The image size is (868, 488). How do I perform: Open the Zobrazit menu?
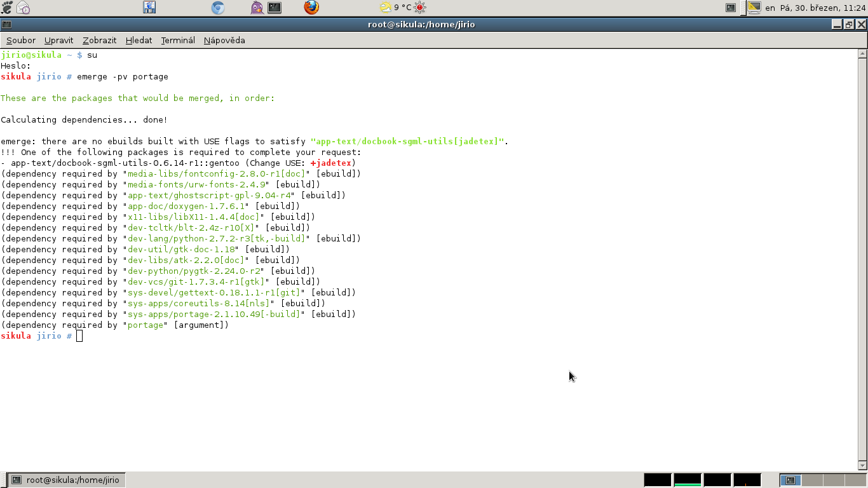pos(100,40)
